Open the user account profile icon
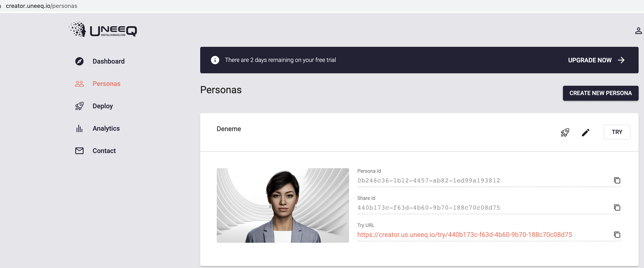The image size is (644, 268). click(x=638, y=31)
